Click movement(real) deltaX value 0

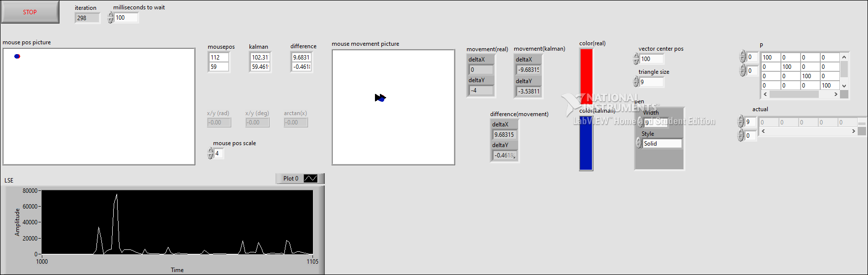pos(481,70)
